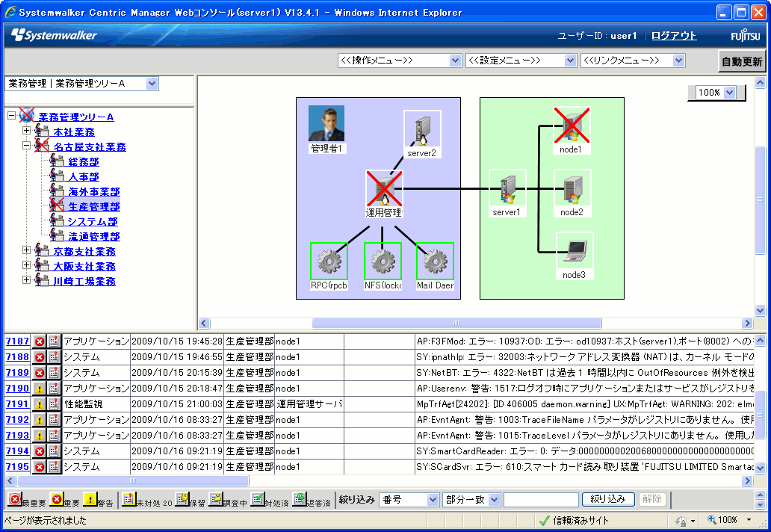Select 生産管理部 in the tree

click(94, 206)
